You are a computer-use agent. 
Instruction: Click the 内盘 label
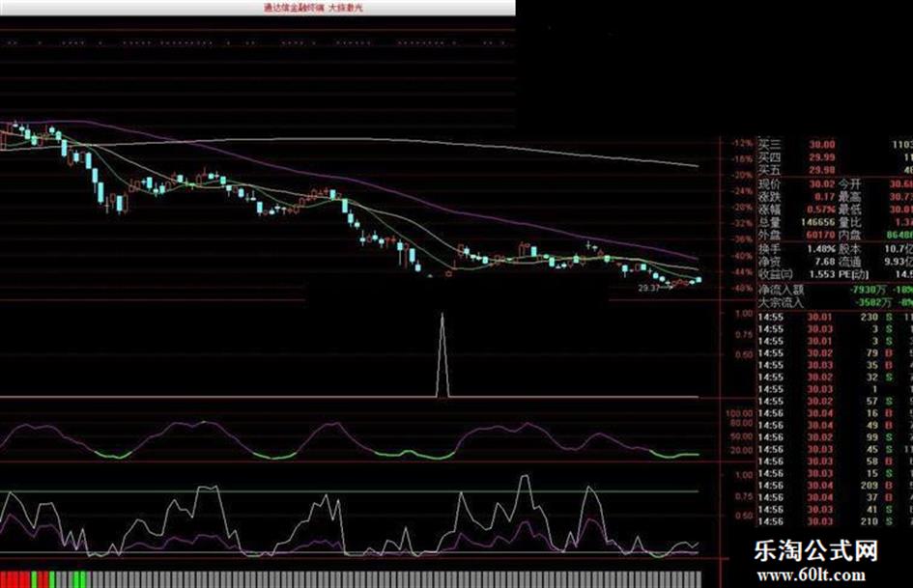[849, 236]
